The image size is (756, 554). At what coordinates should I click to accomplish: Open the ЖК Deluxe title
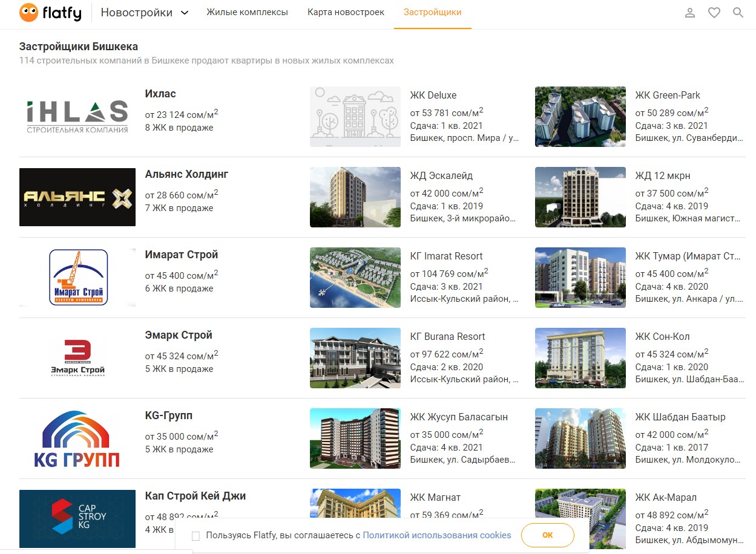click(x=433, y=95)
